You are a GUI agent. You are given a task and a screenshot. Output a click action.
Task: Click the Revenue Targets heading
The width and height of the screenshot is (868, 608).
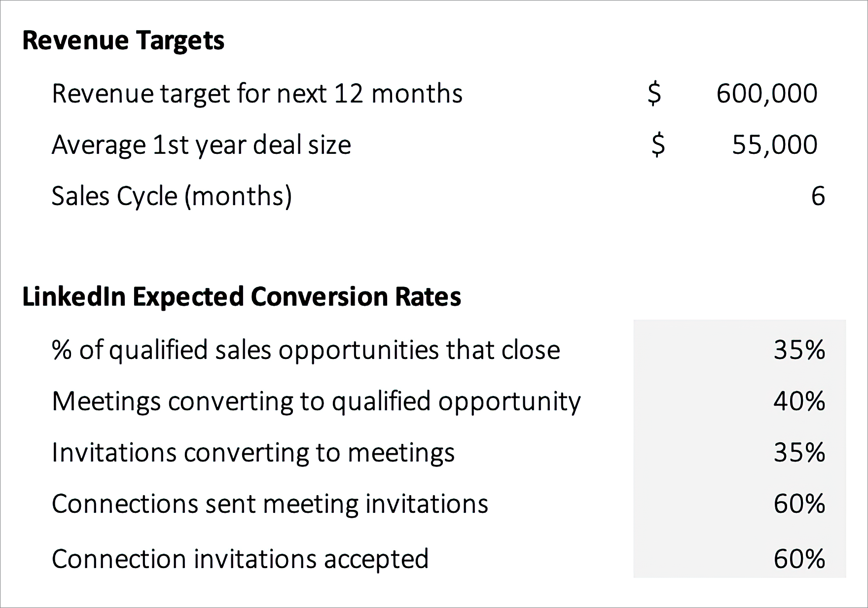coord(123,40)
